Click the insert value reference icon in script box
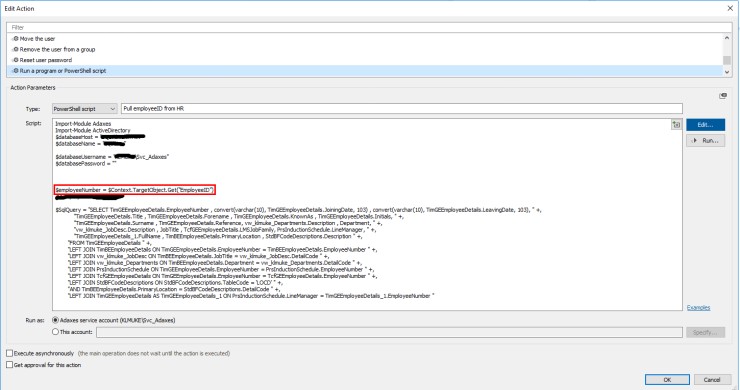 click(676, 125)
